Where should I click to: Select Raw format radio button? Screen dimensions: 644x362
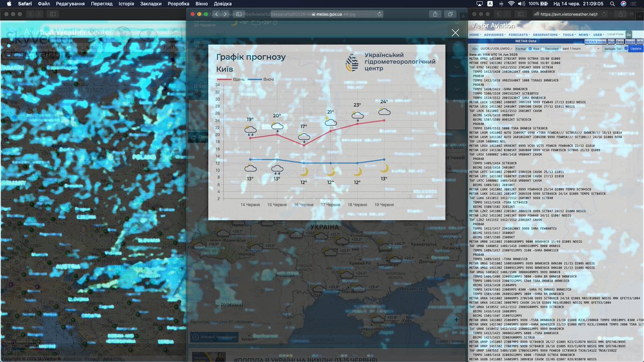530,49
